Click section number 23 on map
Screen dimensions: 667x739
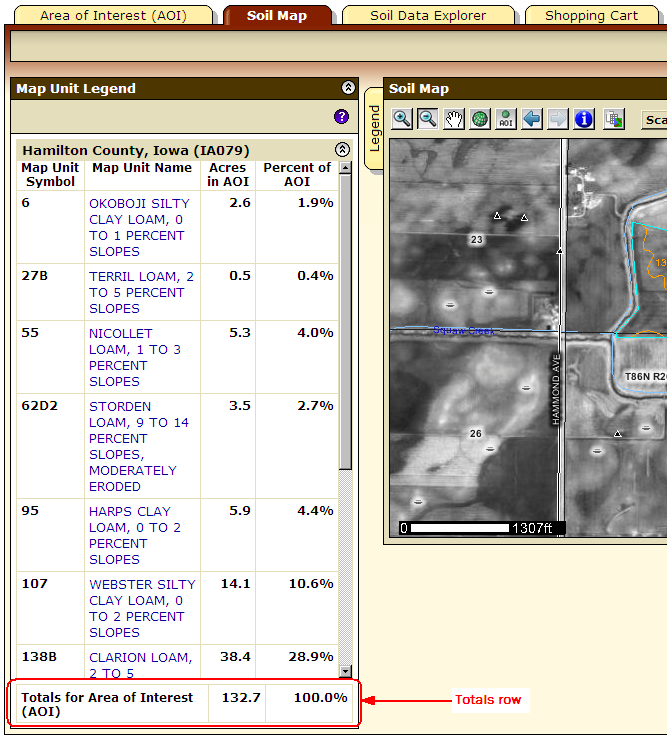point(477,239)
